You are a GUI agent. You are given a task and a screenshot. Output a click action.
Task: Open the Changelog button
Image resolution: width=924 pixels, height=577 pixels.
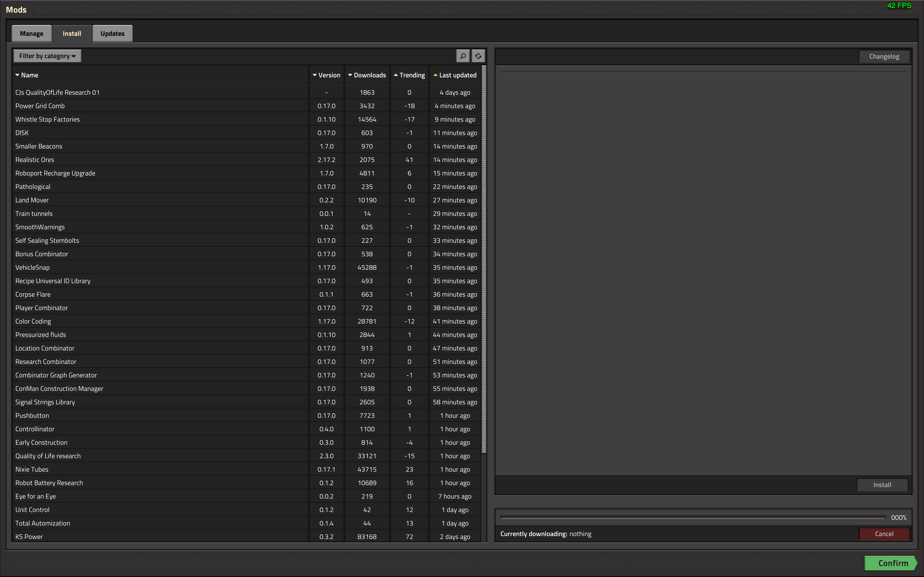tap(884, 56)
